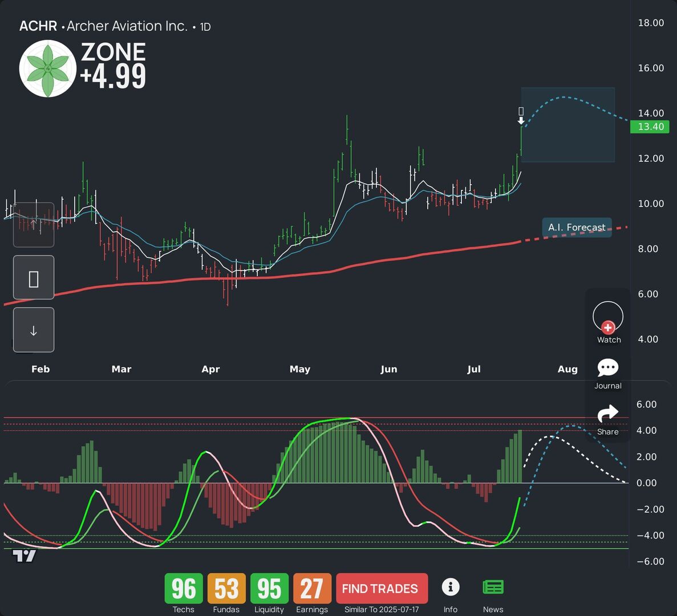The image size is (677, 616).
Task: Click the Feb label on time axis
Action: pos(40,369)
